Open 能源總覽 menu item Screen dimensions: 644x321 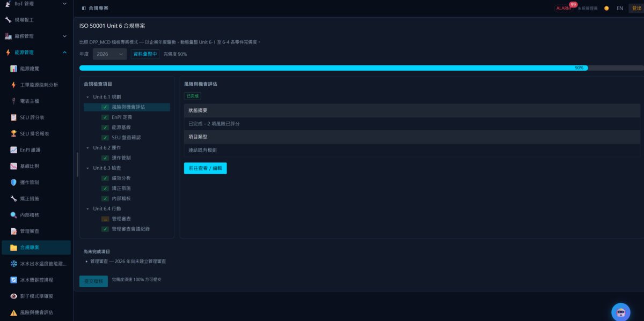[35, 69]
